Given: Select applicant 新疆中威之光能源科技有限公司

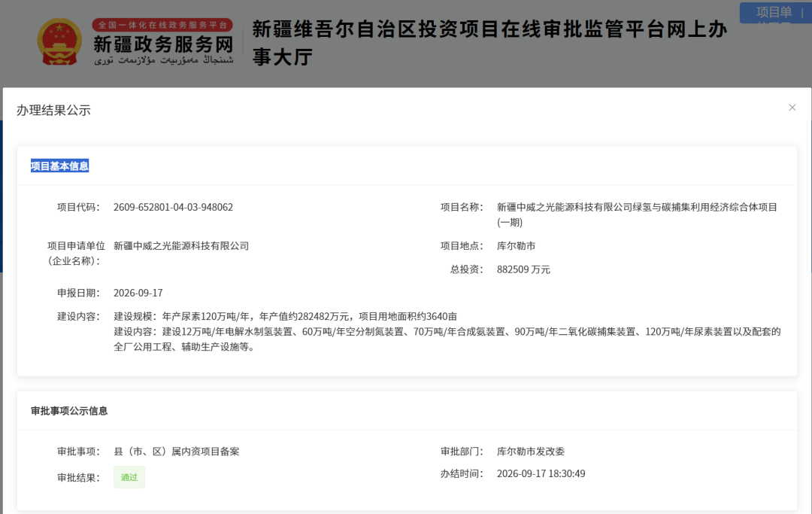Looking at the screenshot, I should click(x=181, y=246).
